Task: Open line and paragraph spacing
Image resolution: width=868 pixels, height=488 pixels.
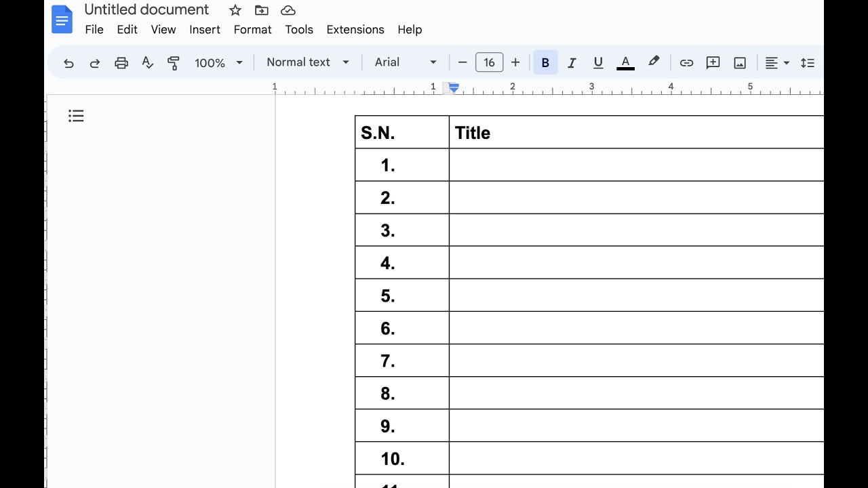Action: click(x=807, y=63)
